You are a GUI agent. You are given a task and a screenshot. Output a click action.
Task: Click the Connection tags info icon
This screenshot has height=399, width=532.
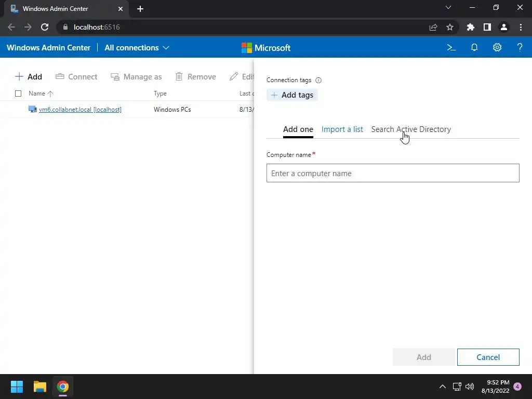click(318, 81)
